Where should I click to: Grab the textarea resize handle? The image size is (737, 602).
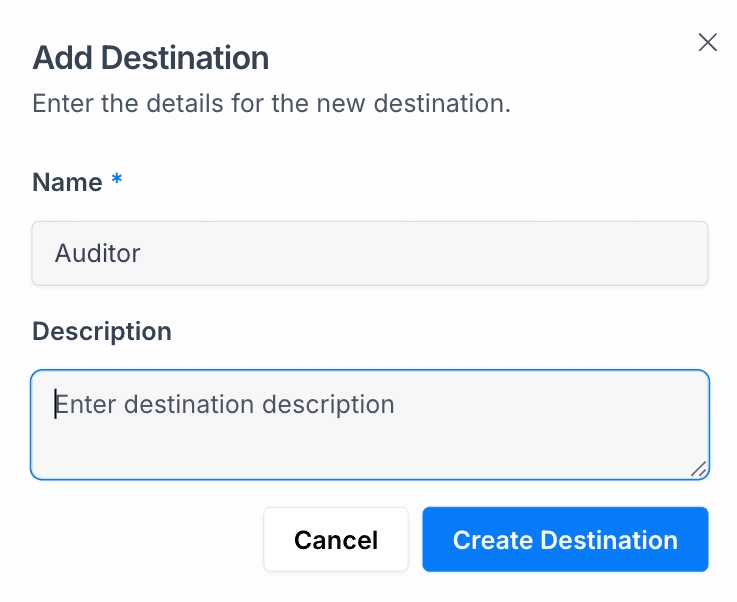point(699,468)
